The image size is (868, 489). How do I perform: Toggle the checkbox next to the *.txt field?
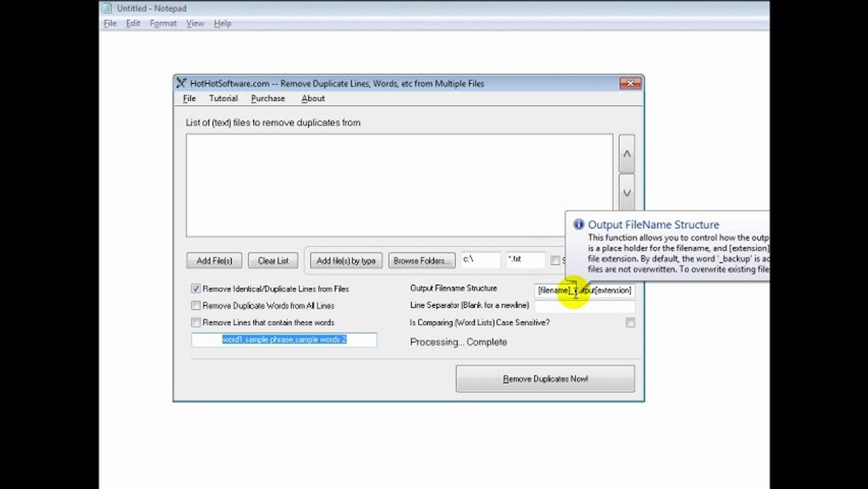tap(555, 260)
